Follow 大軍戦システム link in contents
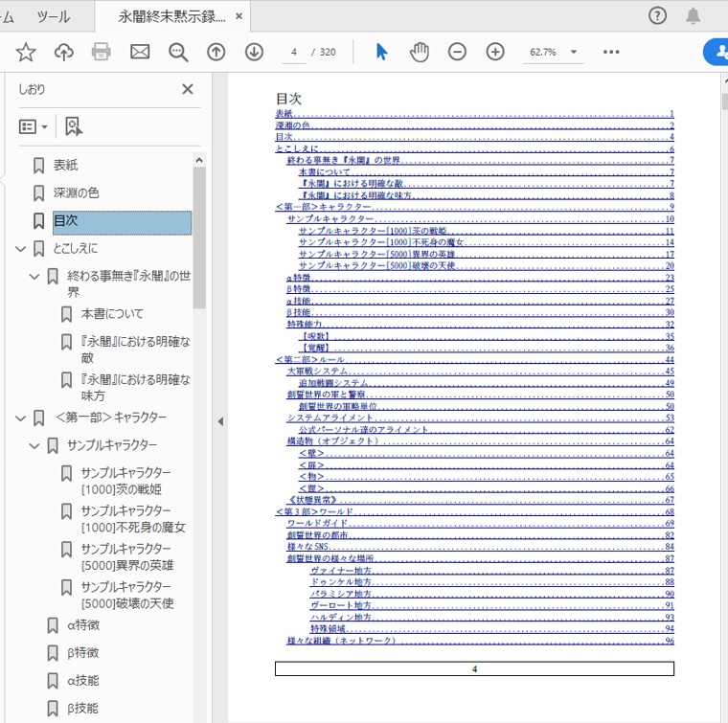728x723 pixels. pos(480,371)
